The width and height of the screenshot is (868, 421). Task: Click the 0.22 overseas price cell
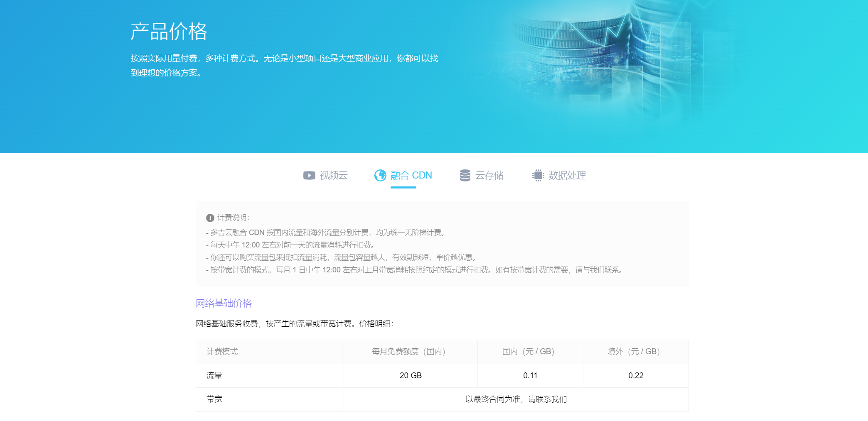pos(636,376)
